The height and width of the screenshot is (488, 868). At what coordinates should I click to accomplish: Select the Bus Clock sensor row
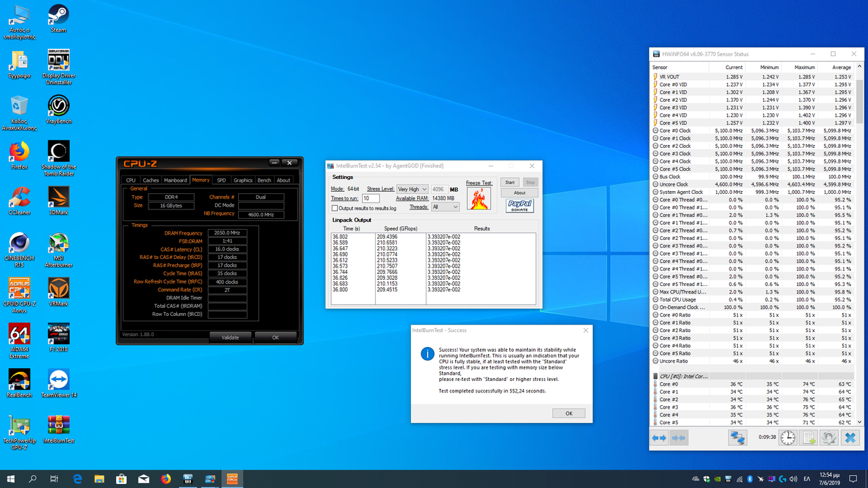click(x=752, y=177)
